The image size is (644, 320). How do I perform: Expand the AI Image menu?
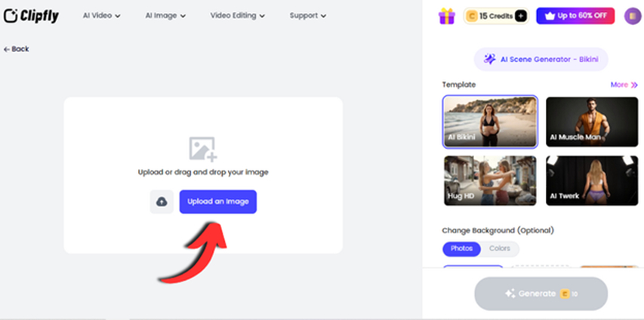point(165,16)
